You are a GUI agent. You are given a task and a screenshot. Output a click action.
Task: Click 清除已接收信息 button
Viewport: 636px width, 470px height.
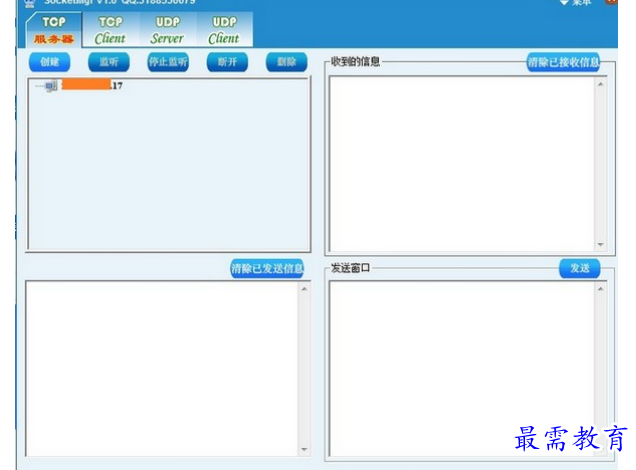563,62
